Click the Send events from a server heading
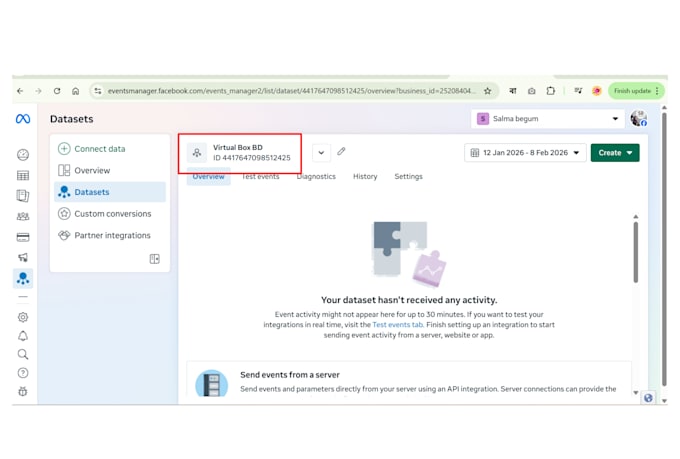 point(290,375)
